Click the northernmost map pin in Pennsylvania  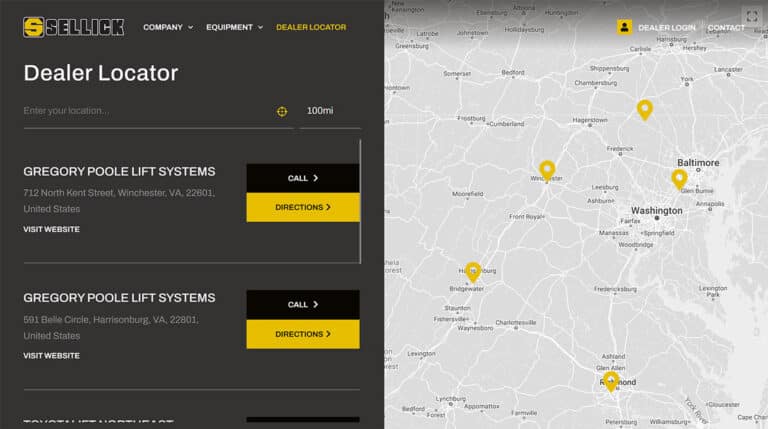645,109
